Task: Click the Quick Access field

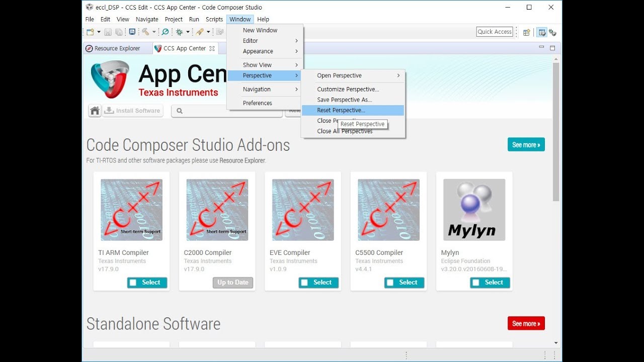Action: click(495, 32)
